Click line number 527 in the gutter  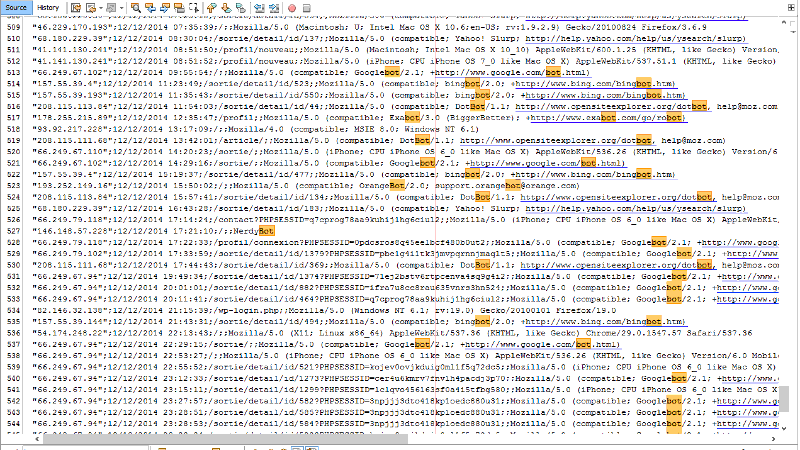[12, 227]
